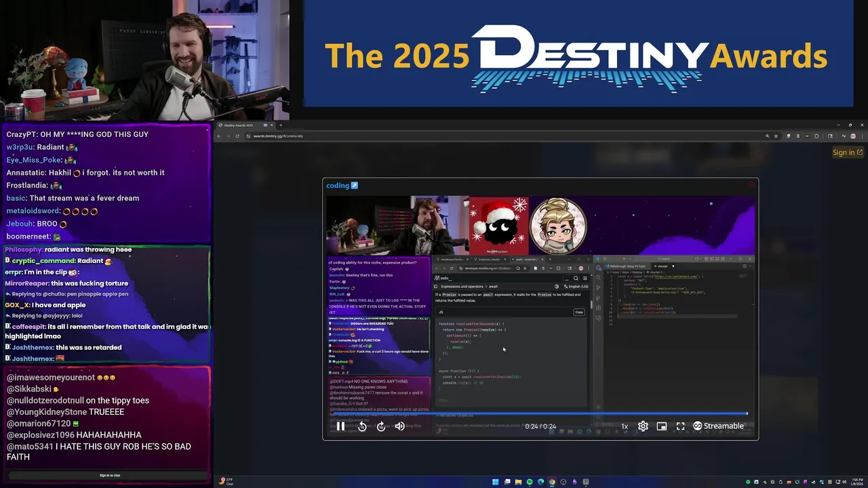
Task: Open Microsoft Edge from the taskbar
Action: 540,482
